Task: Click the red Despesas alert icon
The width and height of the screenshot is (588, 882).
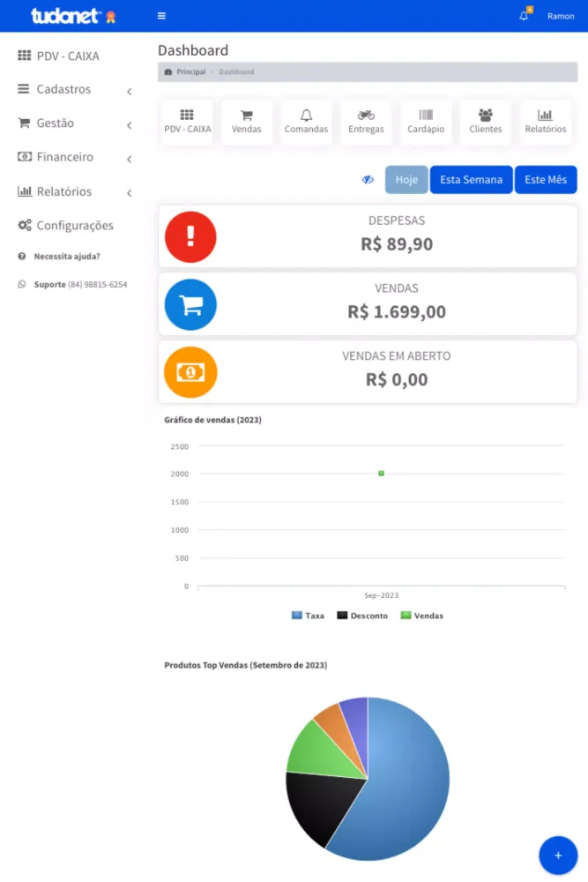Action: click(x=190, y=236)
